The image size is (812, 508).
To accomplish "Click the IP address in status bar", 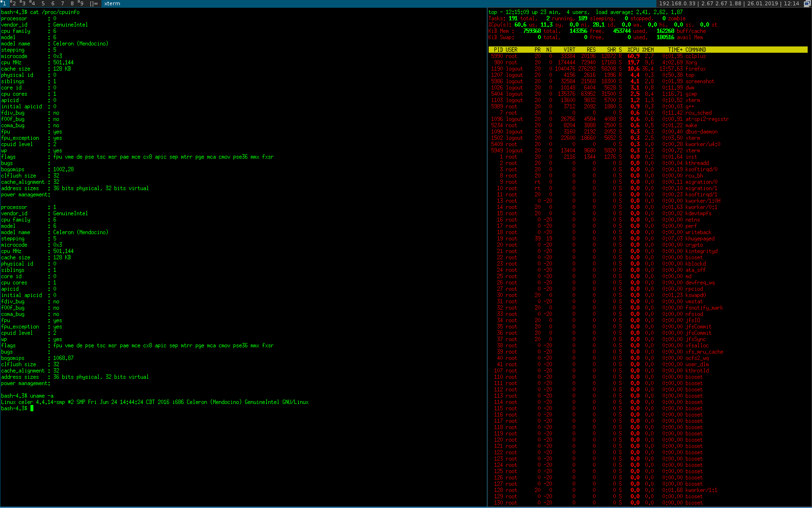I will (x=677, y=3).
